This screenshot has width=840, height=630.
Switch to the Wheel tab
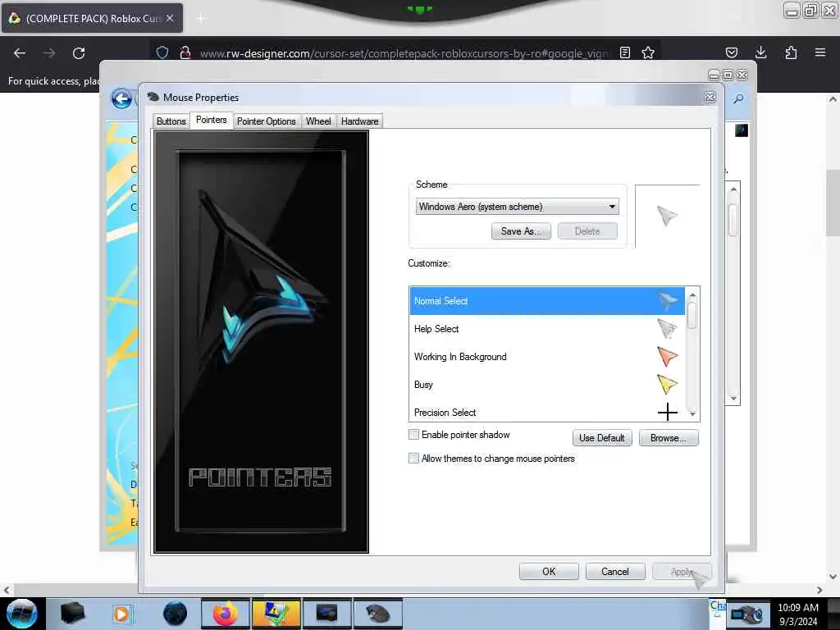pyautogui.click(x=318, y=121)
